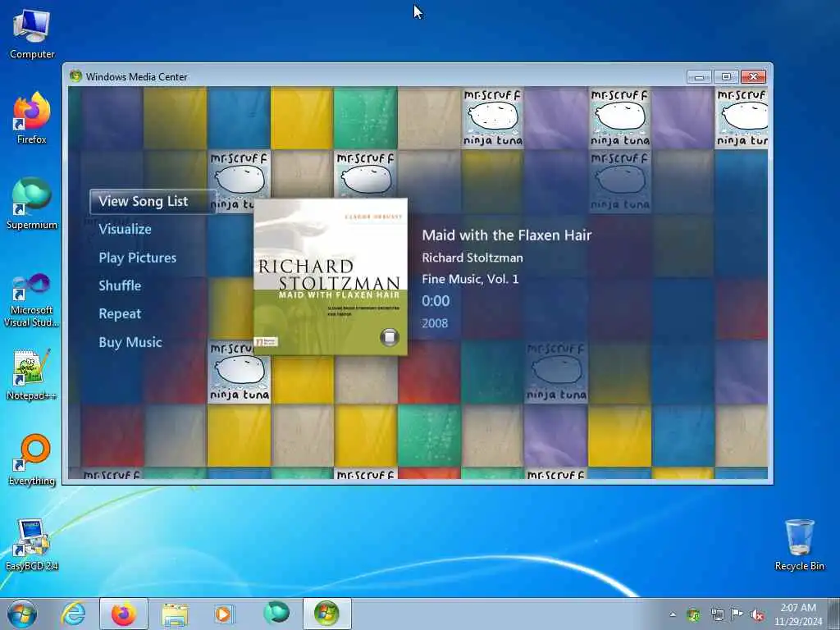
Task: Click the song title Maid with the Flaxen Hair
Action: [507, 235]
